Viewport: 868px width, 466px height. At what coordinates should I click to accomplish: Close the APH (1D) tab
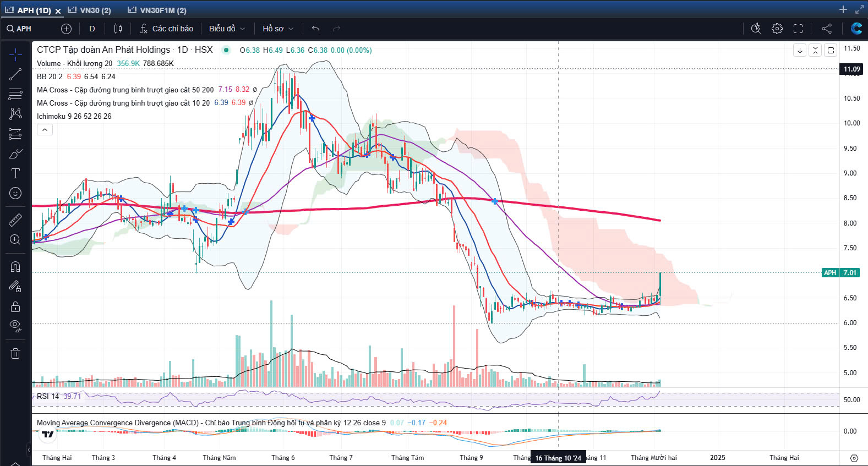[x=58, y=10]
